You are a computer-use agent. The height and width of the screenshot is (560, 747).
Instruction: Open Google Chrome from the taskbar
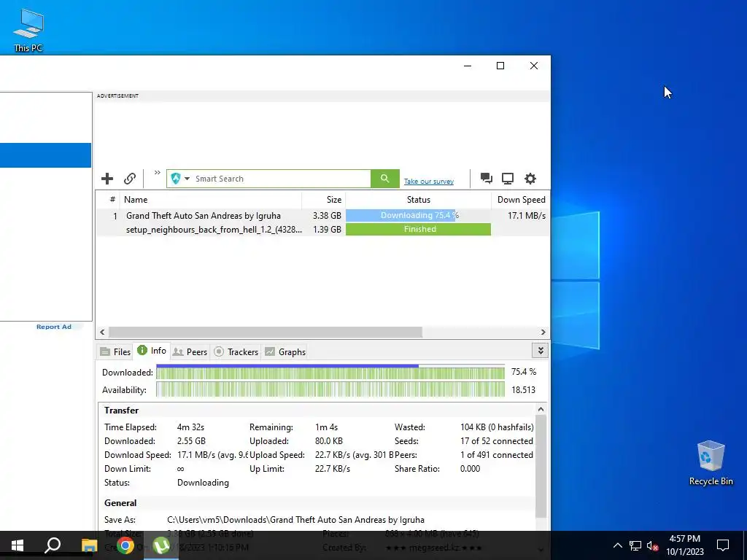point(125,545)
